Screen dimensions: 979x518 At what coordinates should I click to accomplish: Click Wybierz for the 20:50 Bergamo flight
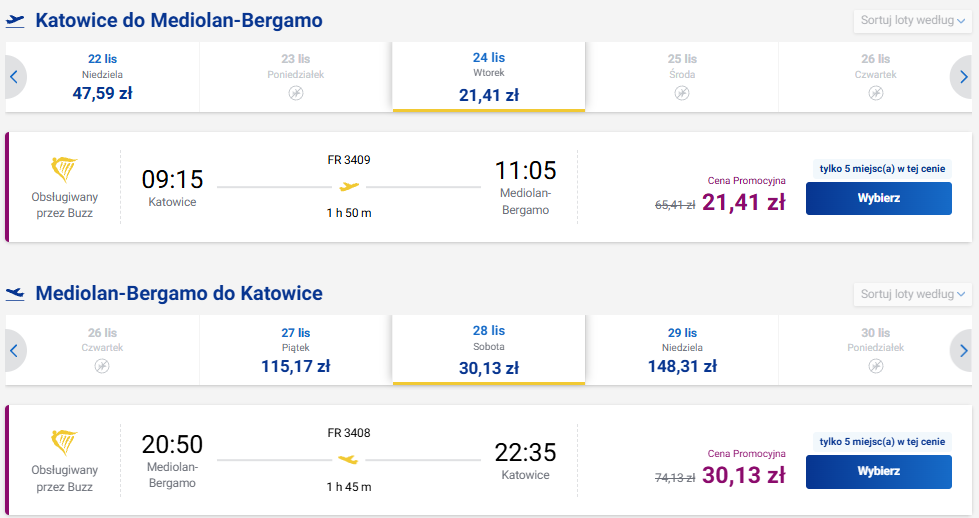878,471
